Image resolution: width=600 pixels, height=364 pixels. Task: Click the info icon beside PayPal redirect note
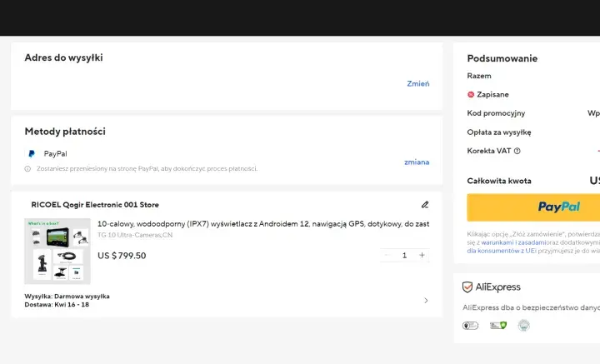(27, 168)
